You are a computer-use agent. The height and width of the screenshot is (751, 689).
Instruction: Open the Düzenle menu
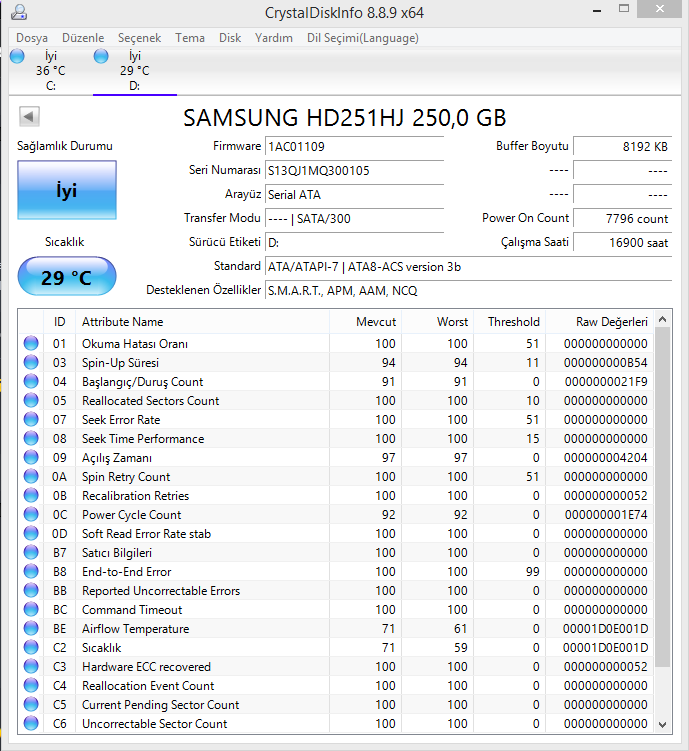click(83, 38)
